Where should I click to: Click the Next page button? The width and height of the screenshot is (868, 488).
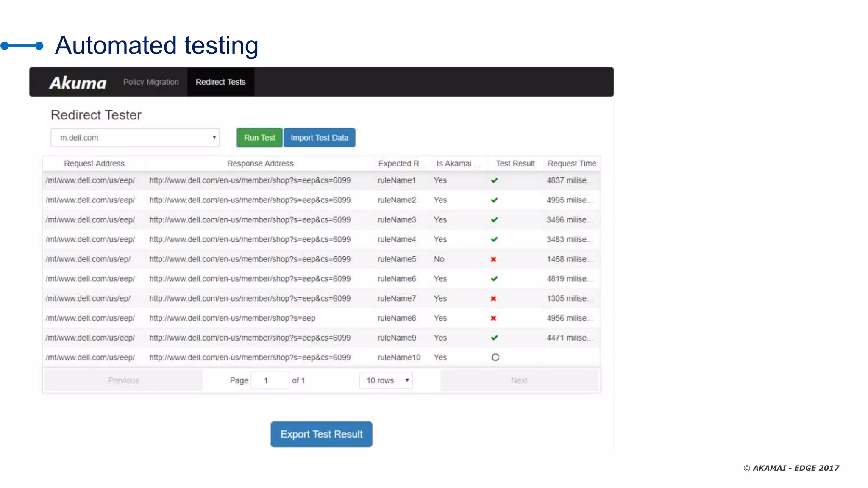point(519,380)
